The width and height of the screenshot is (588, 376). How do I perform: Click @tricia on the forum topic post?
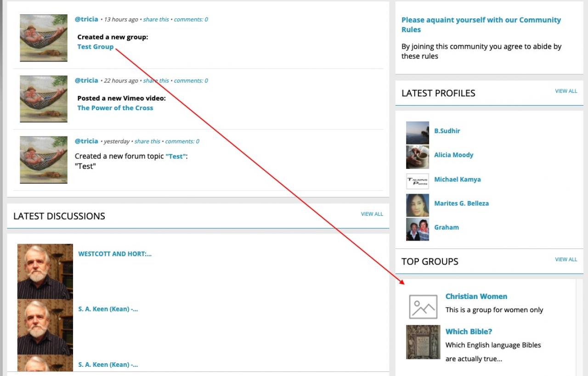click(86, 141)
